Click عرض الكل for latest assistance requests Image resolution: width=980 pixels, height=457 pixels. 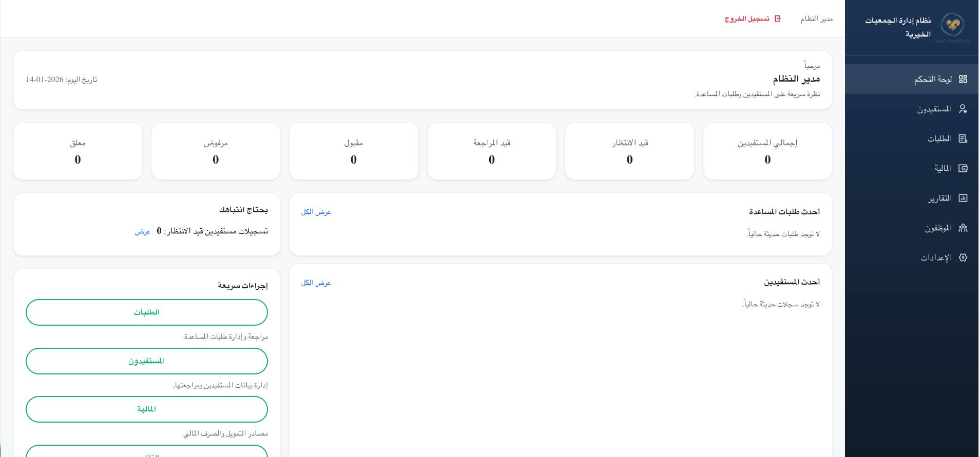[316, 212]
